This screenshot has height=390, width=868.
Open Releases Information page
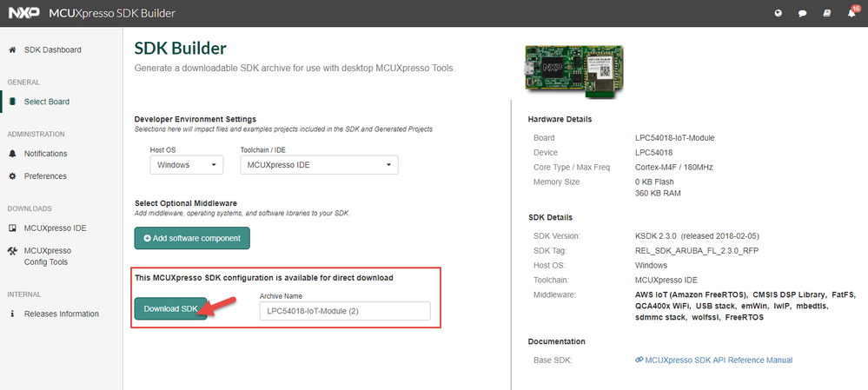point(62,314)
